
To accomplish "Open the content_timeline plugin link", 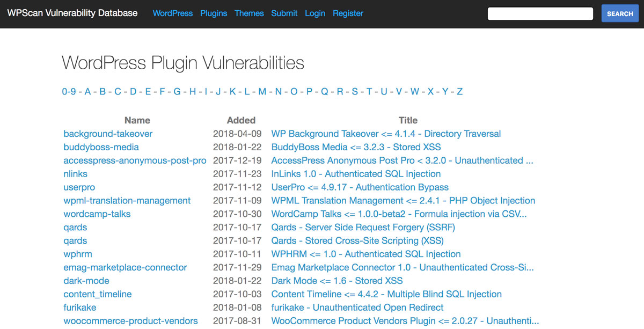I will (x=98, y=294).
